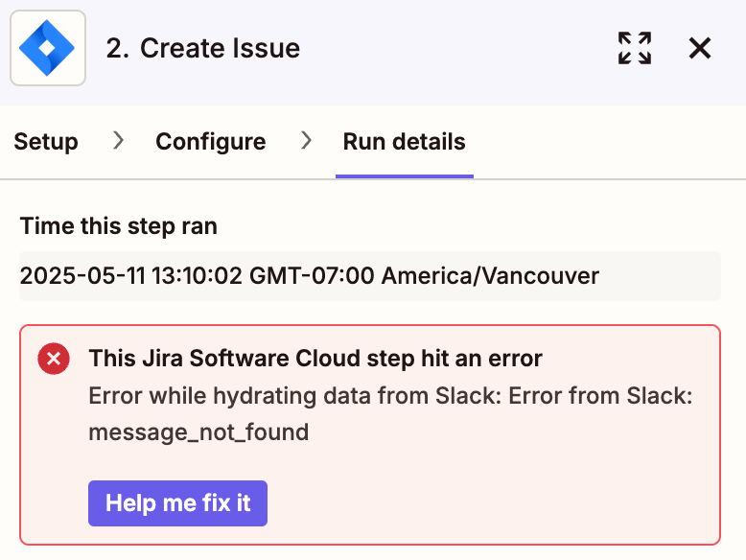Click chevron between Configure and Run details

(x=307, y=140)
